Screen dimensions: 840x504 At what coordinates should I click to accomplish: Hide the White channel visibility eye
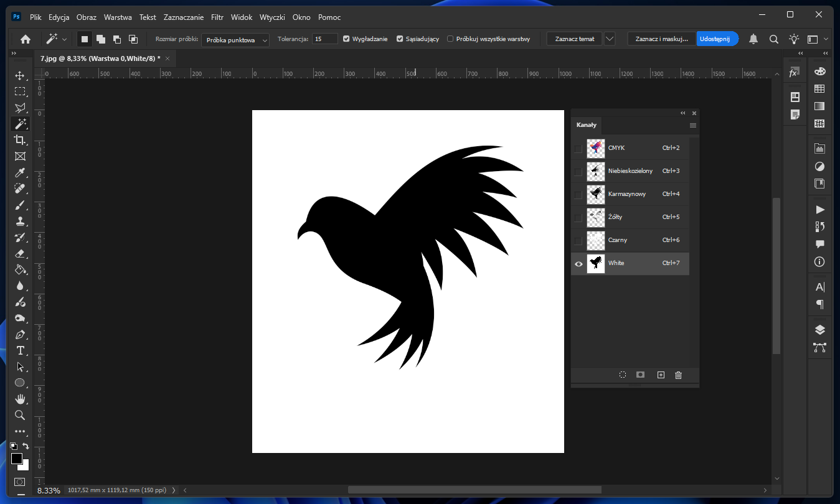[578, 264]
